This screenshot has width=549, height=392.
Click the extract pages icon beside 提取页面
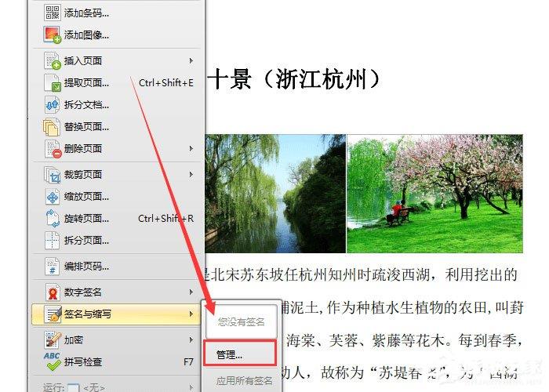[53, 82]
